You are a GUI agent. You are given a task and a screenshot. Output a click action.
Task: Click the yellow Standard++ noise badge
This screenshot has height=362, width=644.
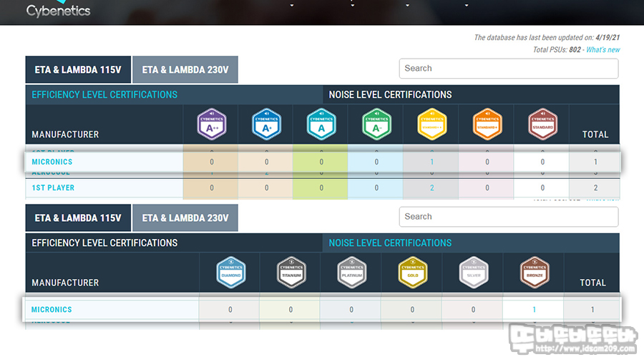click(x=432, y=124)
